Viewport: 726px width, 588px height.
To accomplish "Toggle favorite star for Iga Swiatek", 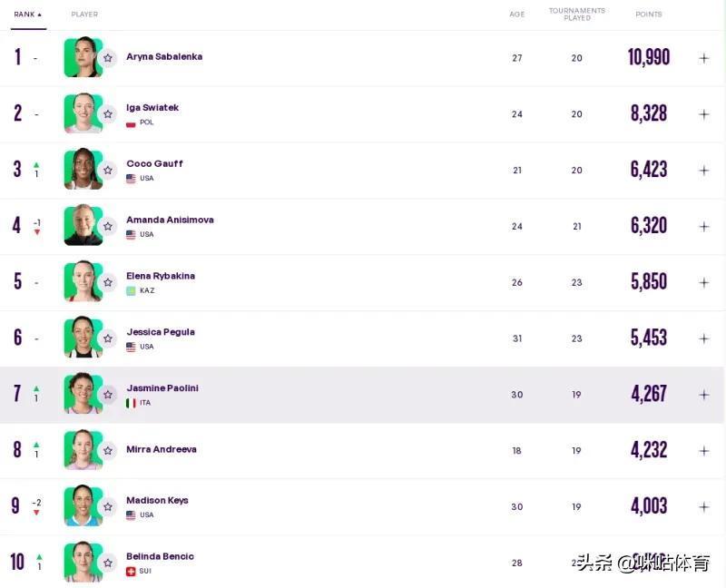I will (x=108, y=114).
